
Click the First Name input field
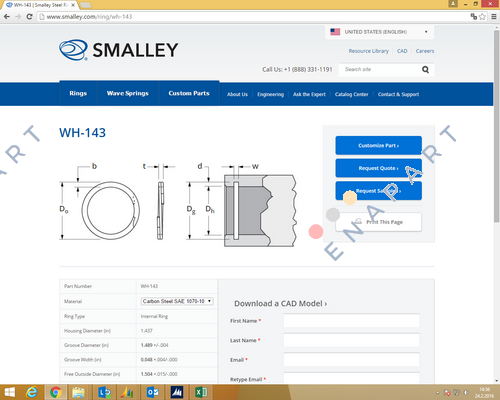(351, 321)
